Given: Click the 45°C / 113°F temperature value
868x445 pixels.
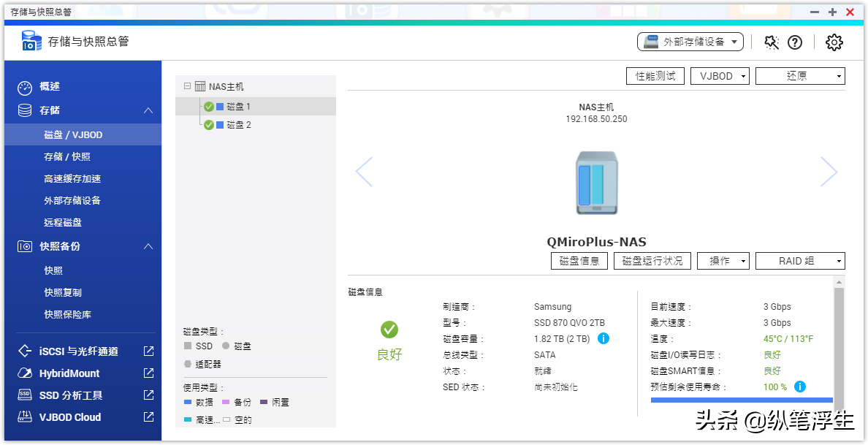Looking at the screenshot, I should [788, 339].
